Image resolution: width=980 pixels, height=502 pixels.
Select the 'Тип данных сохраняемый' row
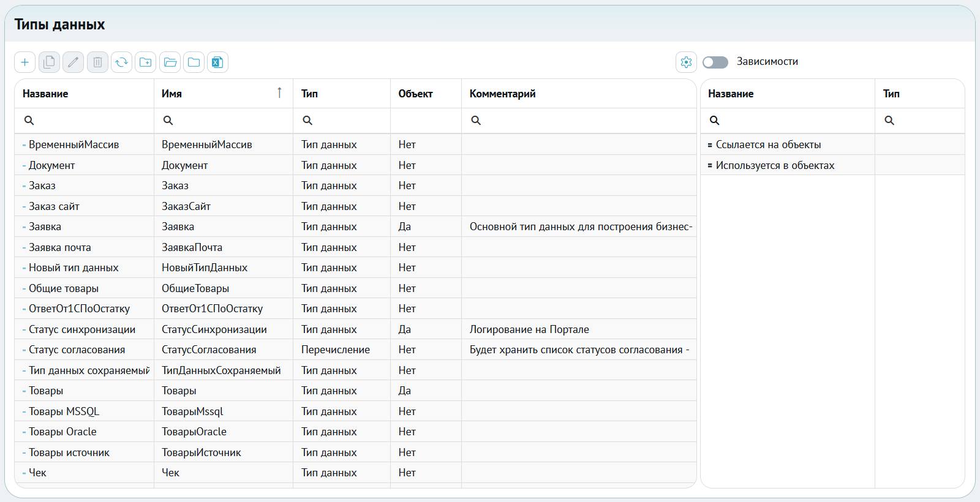(355, 370)
